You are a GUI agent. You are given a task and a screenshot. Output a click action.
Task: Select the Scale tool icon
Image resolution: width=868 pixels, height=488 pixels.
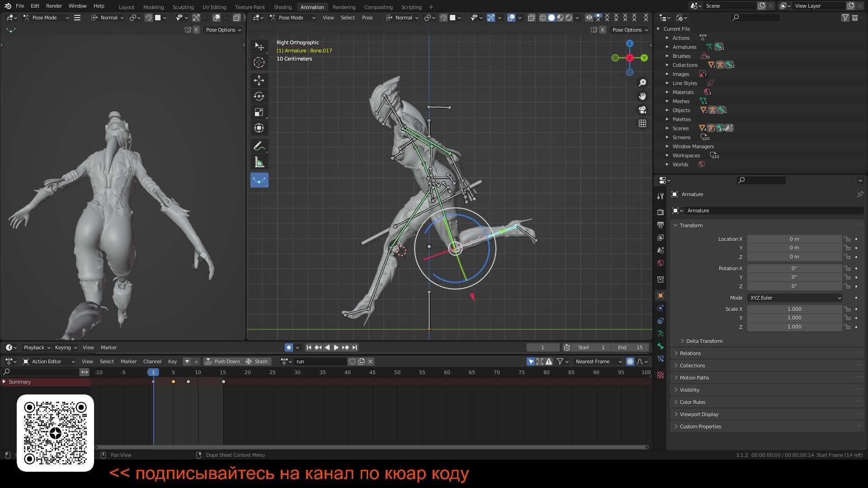(x=259, y=112)
